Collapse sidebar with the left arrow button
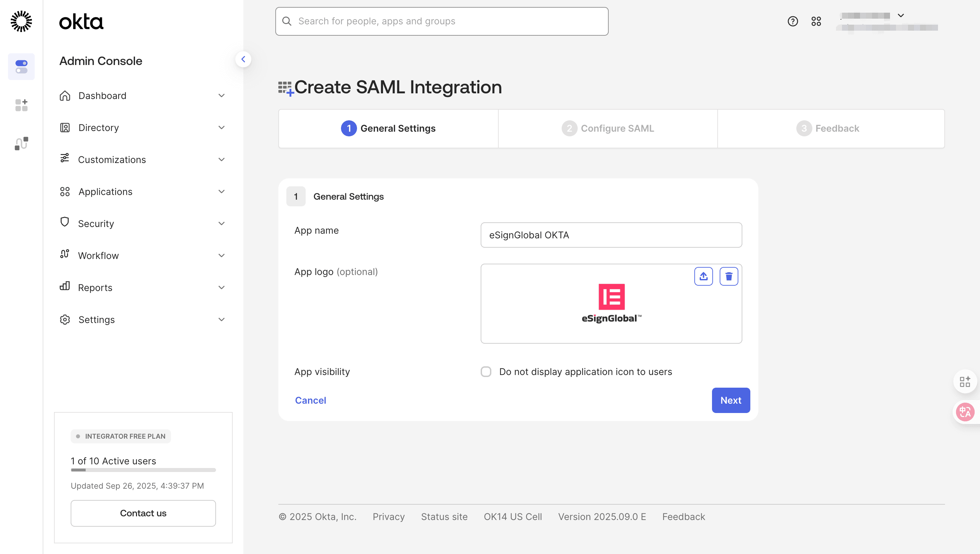 [x=243, y=59]
